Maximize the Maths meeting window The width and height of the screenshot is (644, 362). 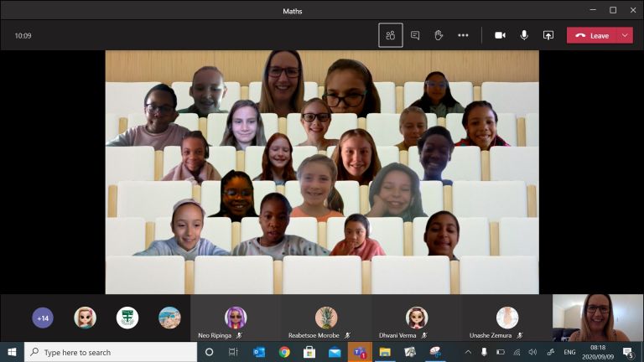(613, 10)
